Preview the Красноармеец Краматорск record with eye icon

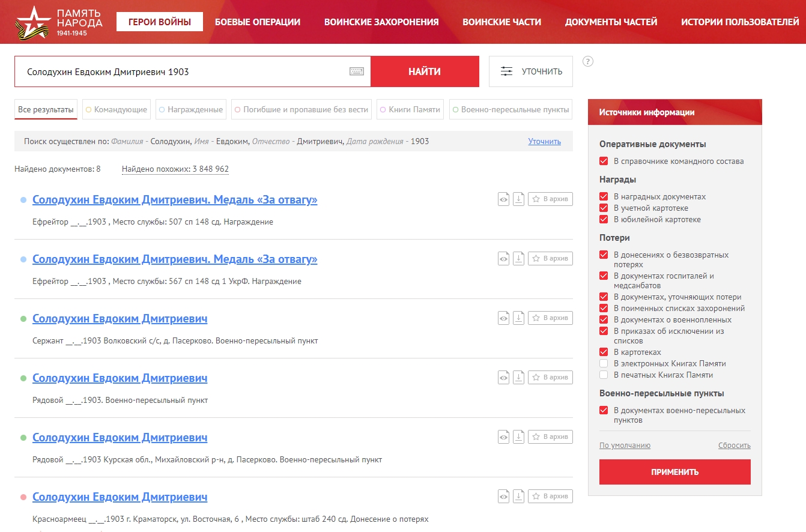pyautogui.click(x=503, y=497)
